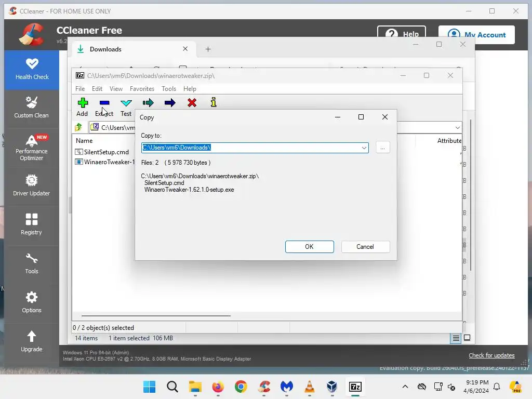Click the Search icon on the taskbar
This screenshot has height=399, width=532.
point(172,387)
